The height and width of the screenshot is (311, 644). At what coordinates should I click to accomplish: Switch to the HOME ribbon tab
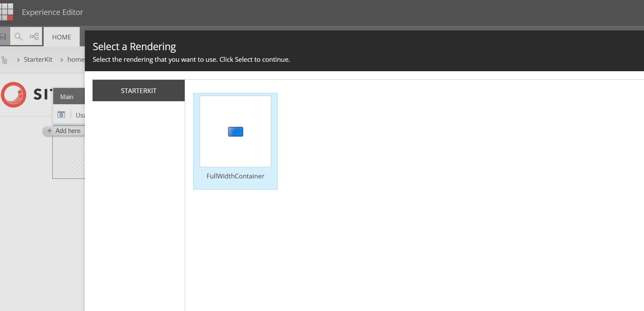click(x=62, y=37)
